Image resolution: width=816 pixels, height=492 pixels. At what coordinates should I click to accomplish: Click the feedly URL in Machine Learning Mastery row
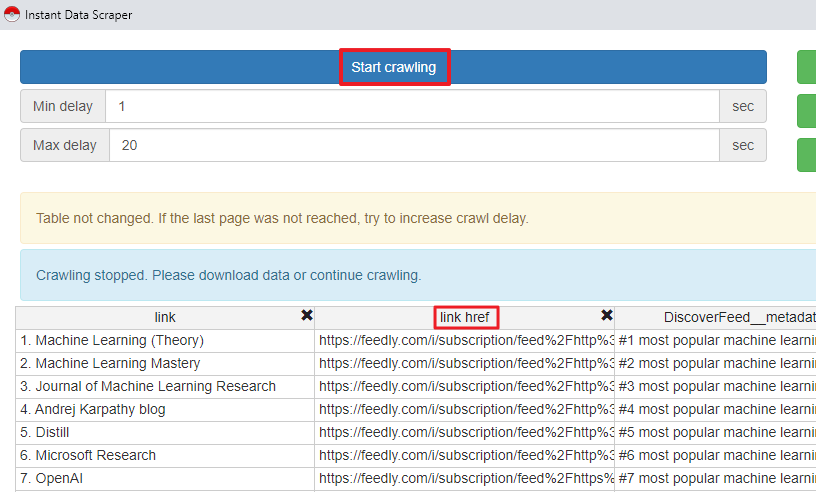[465, 363]
